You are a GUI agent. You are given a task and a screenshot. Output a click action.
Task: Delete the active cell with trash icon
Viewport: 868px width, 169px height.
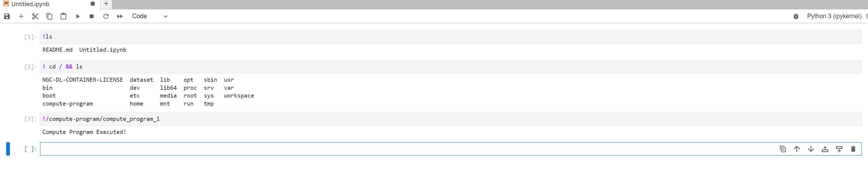853,149
